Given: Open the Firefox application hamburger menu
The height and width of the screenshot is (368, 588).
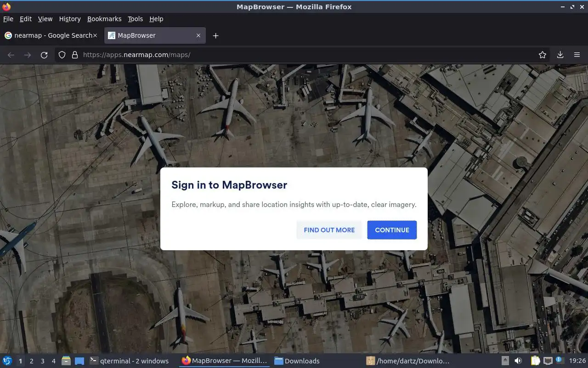Looking at the screenshot, I should (x=577, y=55).
